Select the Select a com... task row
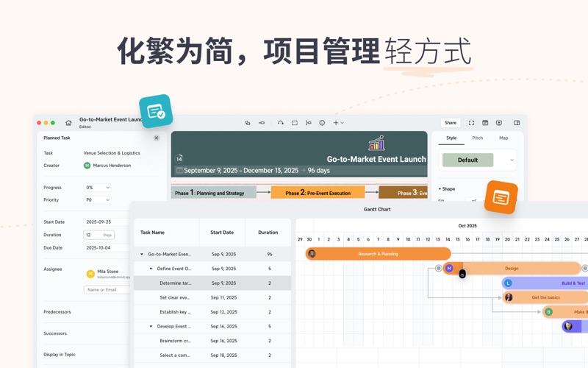Image resolution: width=588 pixels, height=368 pixels. click(212, 355)
